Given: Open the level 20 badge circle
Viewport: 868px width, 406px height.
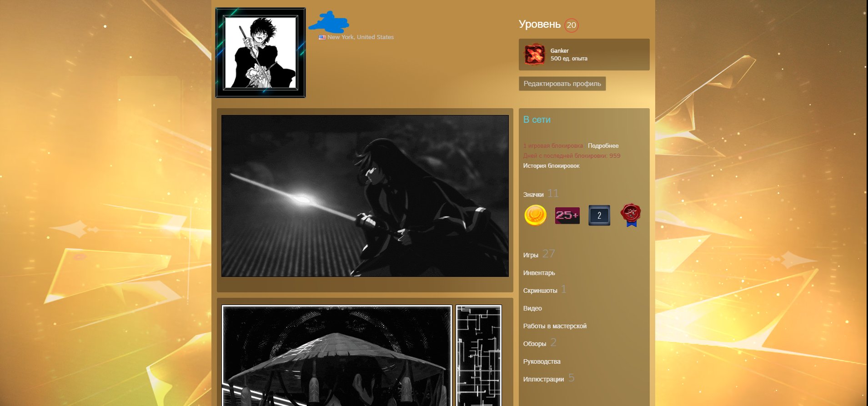Looking at the screenshot, I should [x=571, y=25].
